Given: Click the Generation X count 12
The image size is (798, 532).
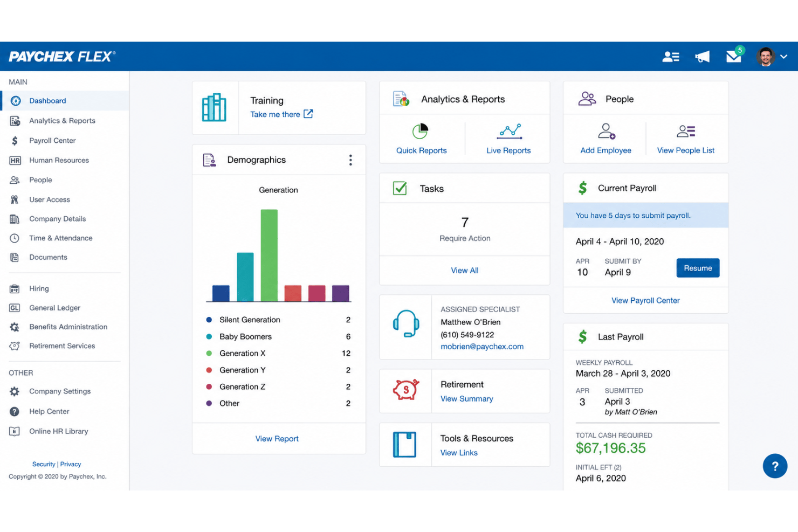Looking at the screenshot, I should (x=346, y=354).
